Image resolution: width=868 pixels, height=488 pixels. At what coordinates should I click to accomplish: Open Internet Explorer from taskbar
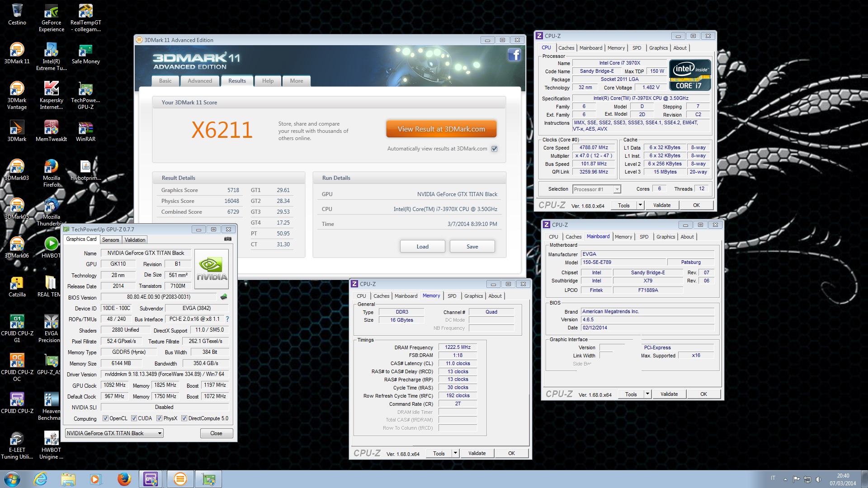click(40, 479)
